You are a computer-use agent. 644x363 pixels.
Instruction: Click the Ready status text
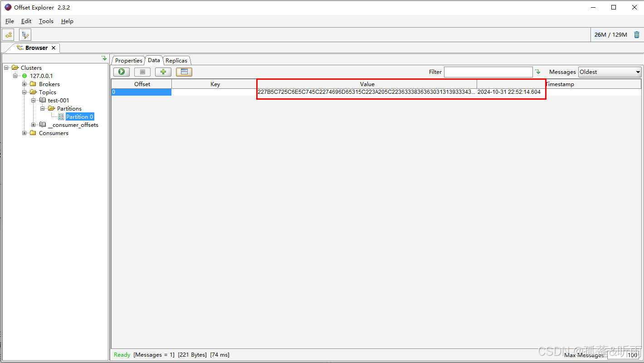[122, 355]
